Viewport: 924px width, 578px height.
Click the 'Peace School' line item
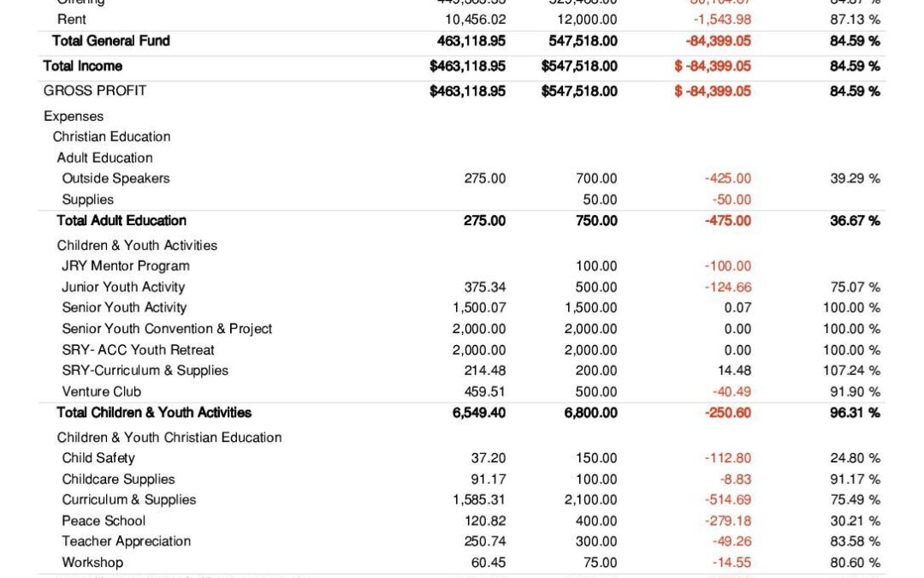pos(104,521)
